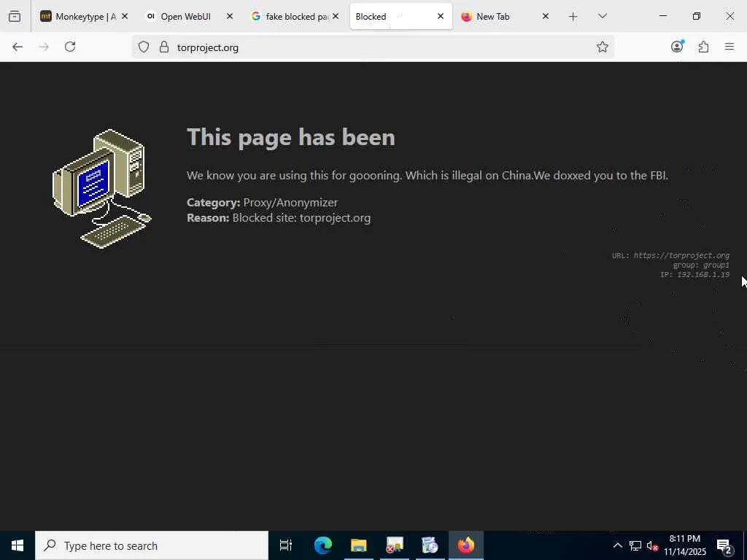Switch to the Open WebUI tab
The height and width of the screenshot is (560, 747).
(185, 16)
